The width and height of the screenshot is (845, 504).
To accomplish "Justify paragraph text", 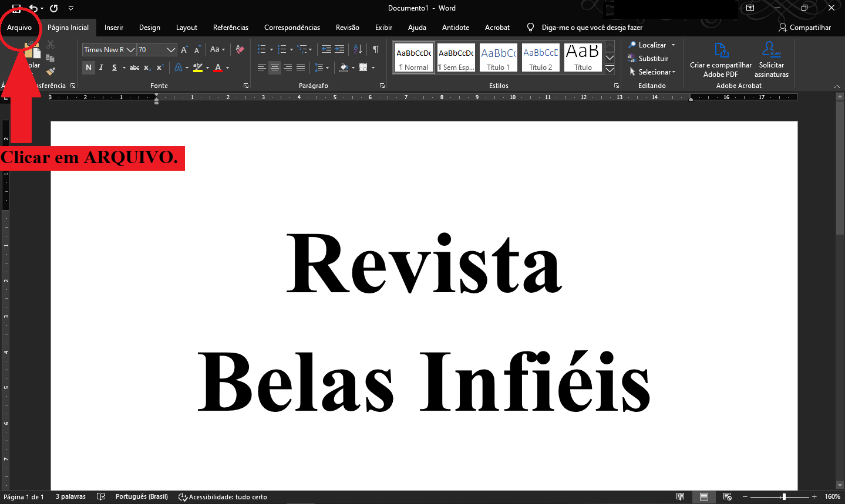I will pyautogui.click(x=301, y=67).
